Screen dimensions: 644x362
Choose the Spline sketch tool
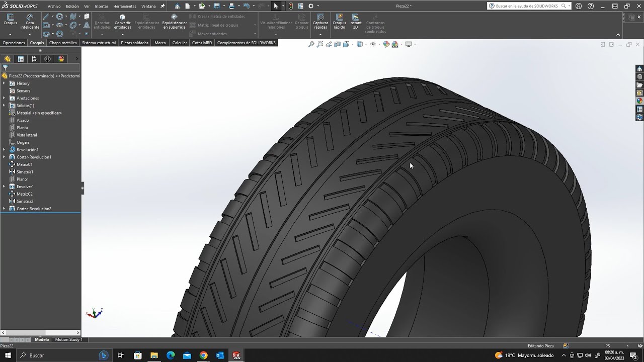(x=73, y=17)
